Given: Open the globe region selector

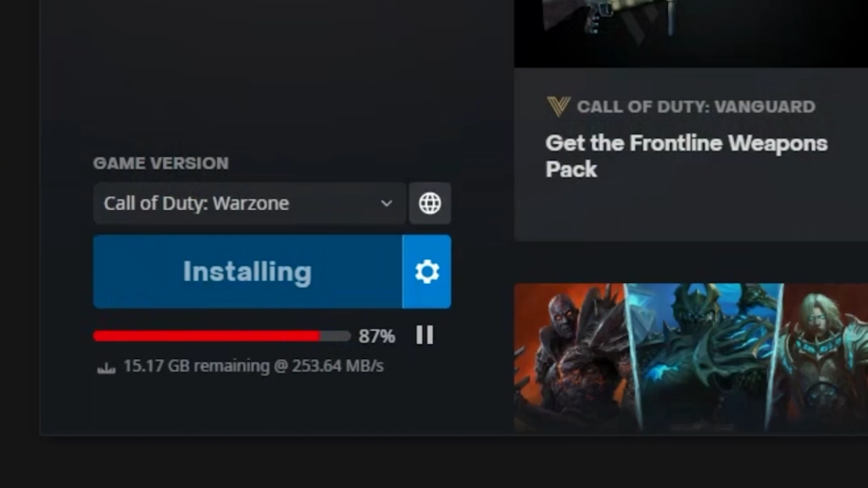Looking at the screenshot, I should 430,203.
